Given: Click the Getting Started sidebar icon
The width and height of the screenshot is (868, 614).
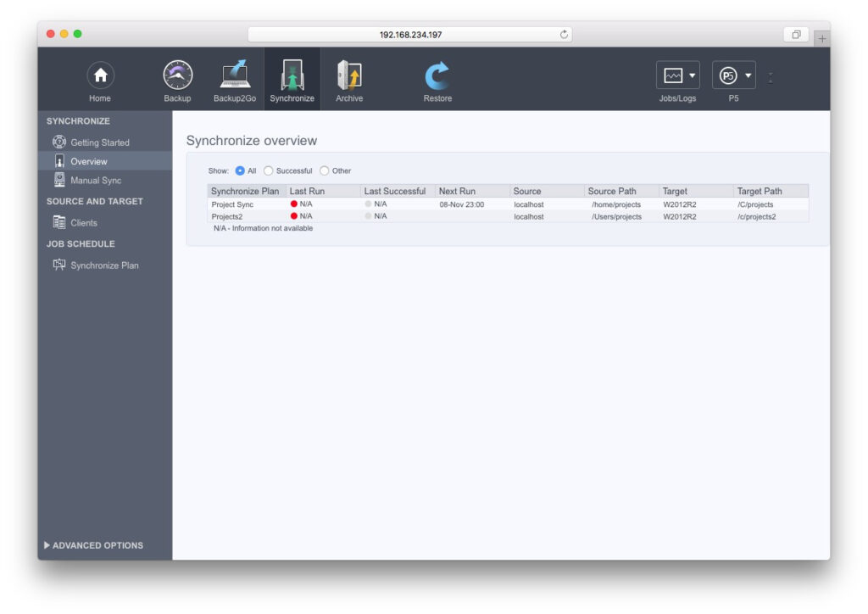Looking at the screenshot, I should click(x=59, y=142).
